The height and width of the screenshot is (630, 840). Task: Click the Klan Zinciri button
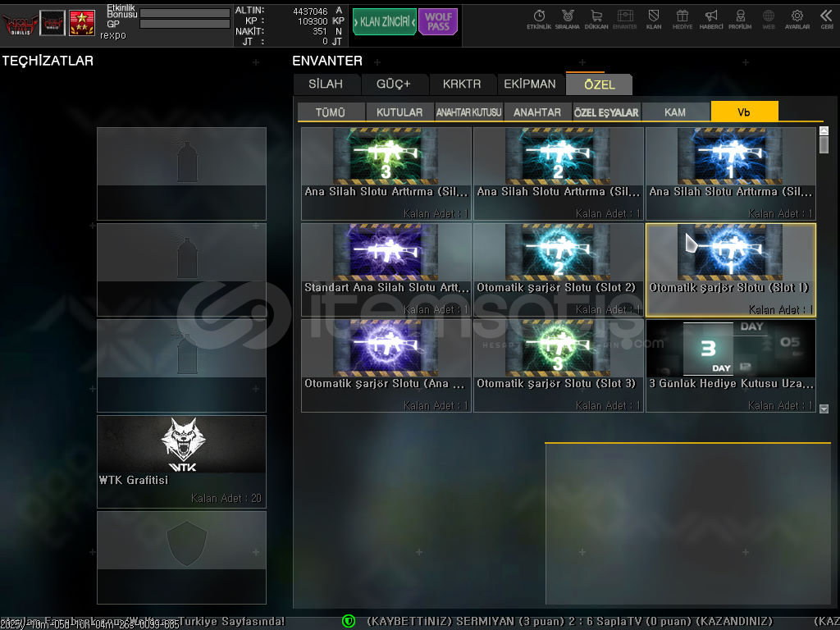click(x=385, y=21)
